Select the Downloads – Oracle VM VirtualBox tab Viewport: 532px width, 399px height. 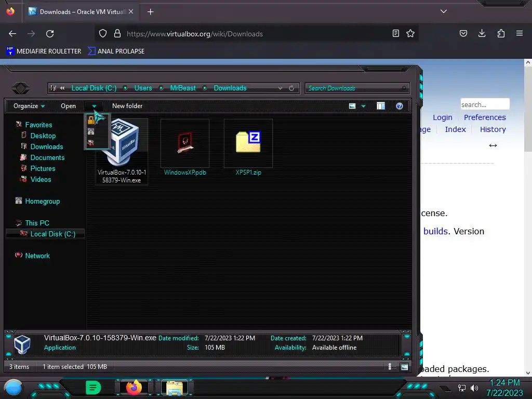pos(81,11)
